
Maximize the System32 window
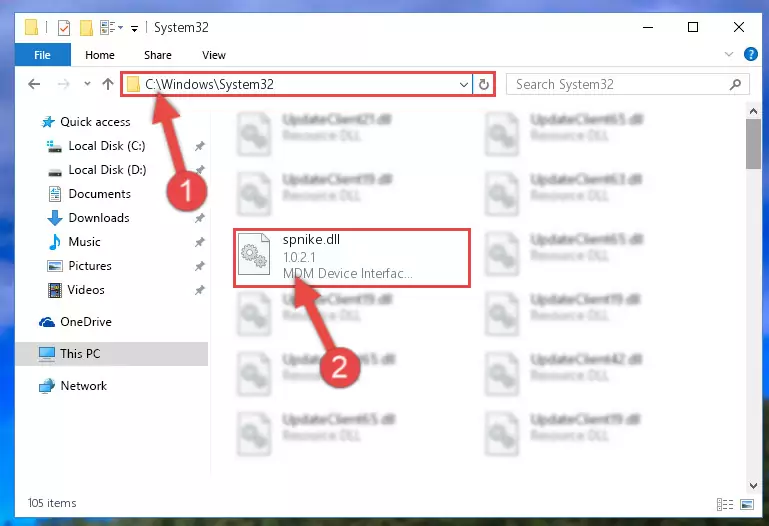[693, 27]
